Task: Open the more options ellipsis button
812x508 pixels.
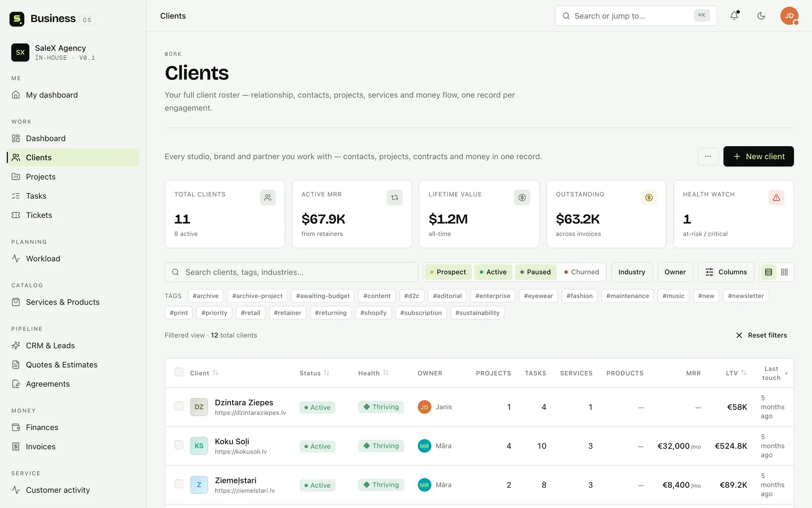Action: (708, 156)
